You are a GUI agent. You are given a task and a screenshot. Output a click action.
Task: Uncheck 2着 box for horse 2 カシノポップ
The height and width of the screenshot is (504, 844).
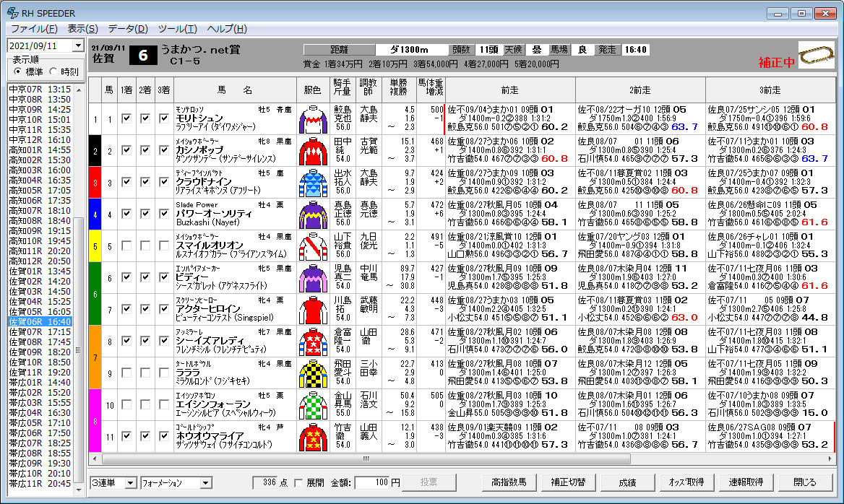[145, 150]
